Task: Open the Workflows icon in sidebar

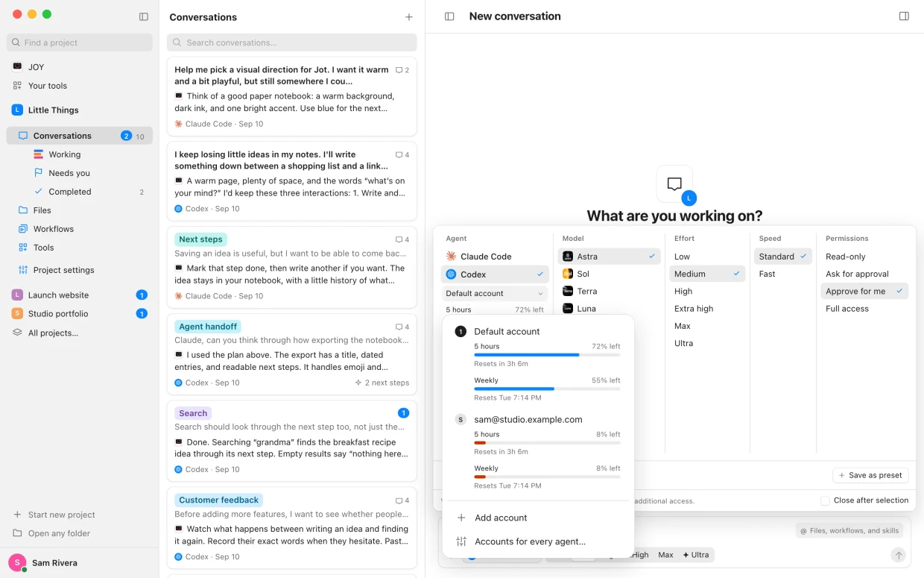Action: [23, 229]
